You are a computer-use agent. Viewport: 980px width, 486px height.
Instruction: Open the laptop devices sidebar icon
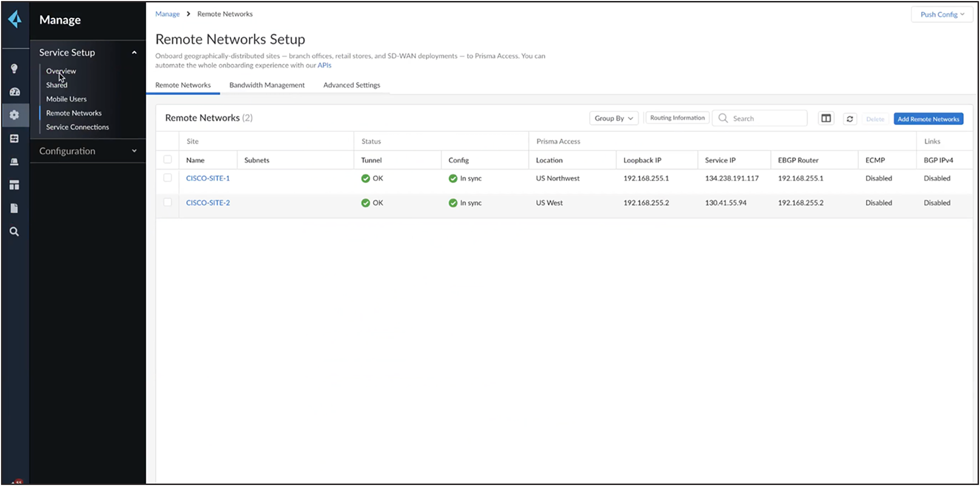tap(14, 162)
